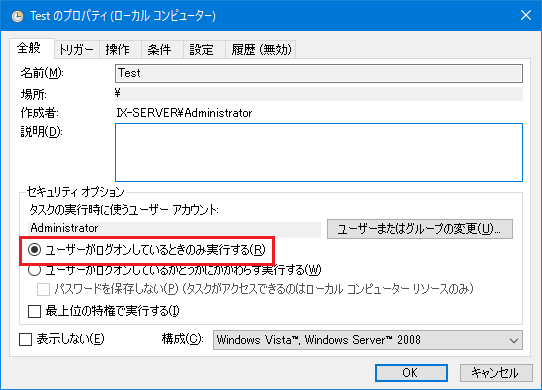Open the 操作 tab
Viewport: 542px width, 390px height.
118,49
